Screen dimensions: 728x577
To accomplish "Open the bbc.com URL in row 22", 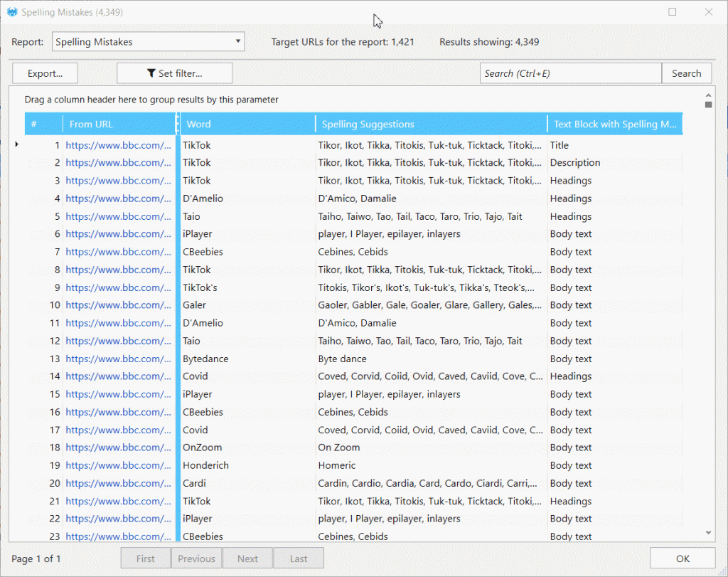I will pos(119,519).
